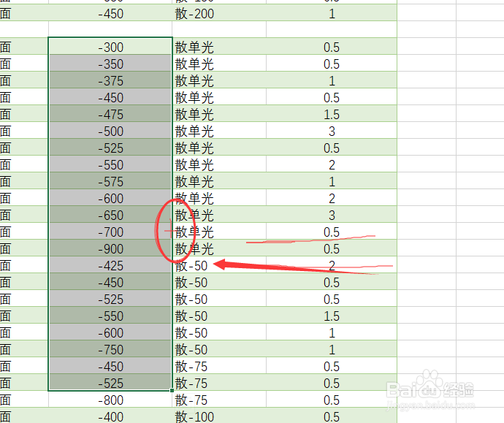Screen dimensions: 504x423
Task: Select 散单光 in the -375 row
Action: 219,80
